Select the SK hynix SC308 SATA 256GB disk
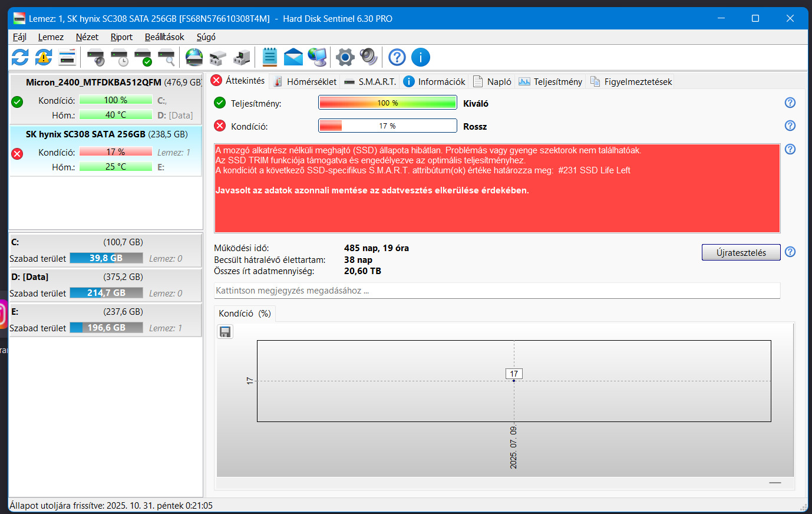The height and width of the screenshot is (514, 812). [x=106, y=151]
